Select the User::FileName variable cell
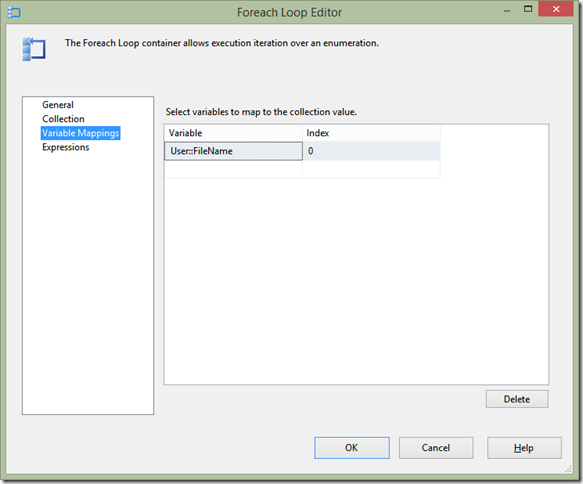 233,151
